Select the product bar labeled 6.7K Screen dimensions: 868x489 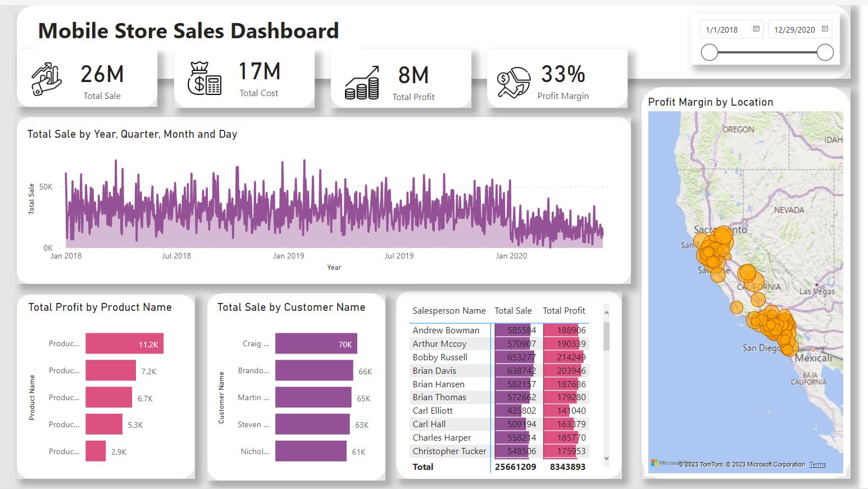(109, 397)
